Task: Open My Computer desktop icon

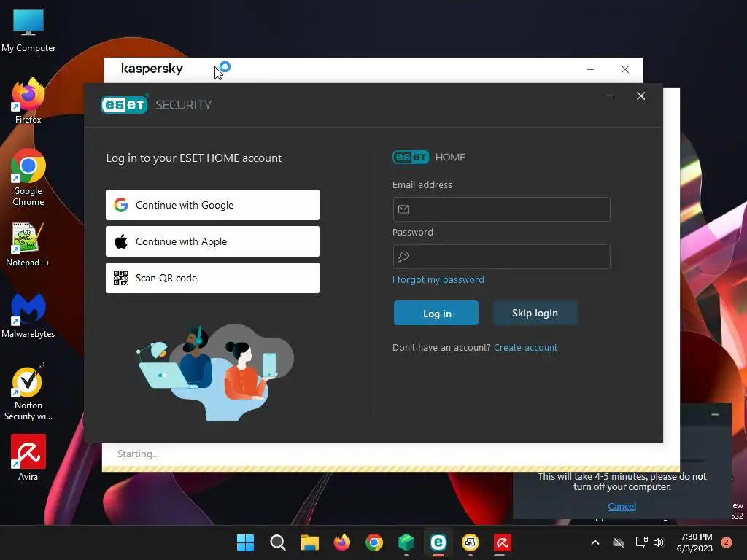Action: tap(28, 29)
